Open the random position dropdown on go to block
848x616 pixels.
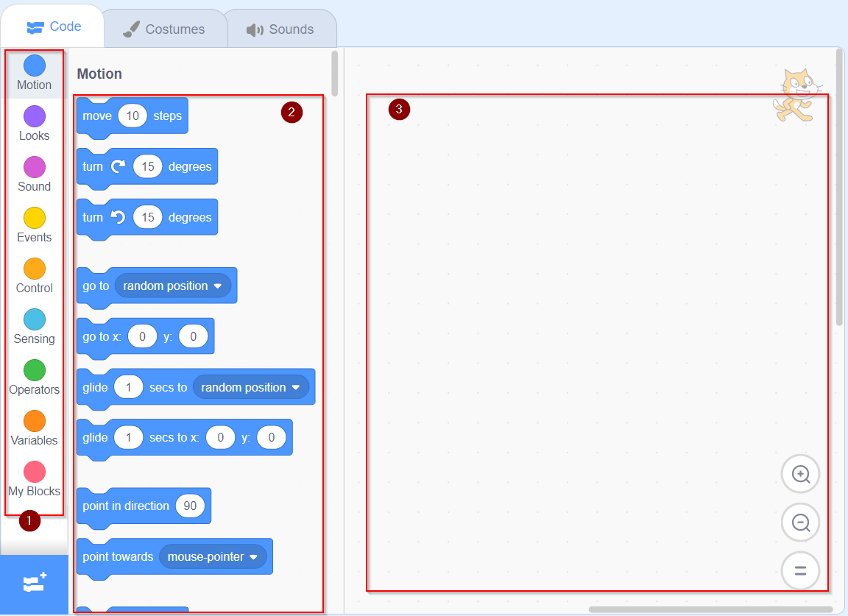click(174, 286)
